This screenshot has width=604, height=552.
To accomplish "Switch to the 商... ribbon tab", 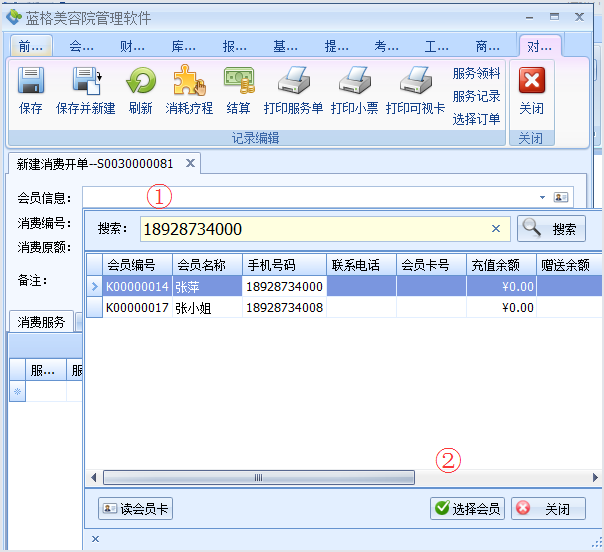I will 488,46.
